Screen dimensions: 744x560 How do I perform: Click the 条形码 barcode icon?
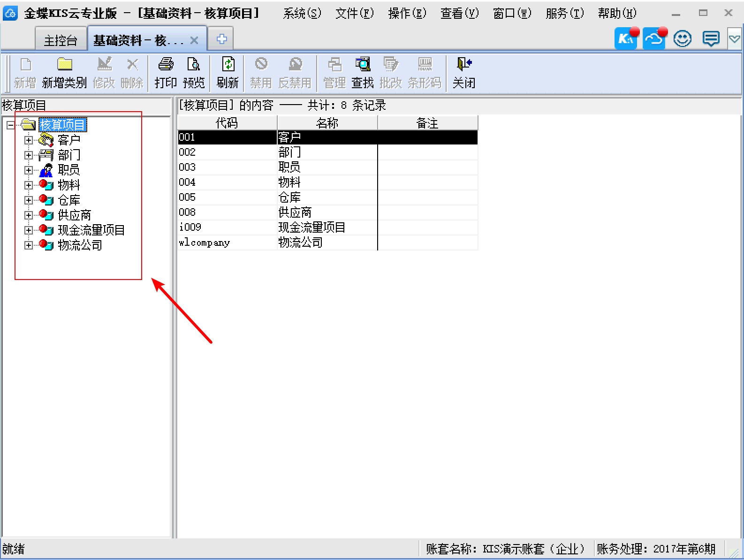pos(425,64)
